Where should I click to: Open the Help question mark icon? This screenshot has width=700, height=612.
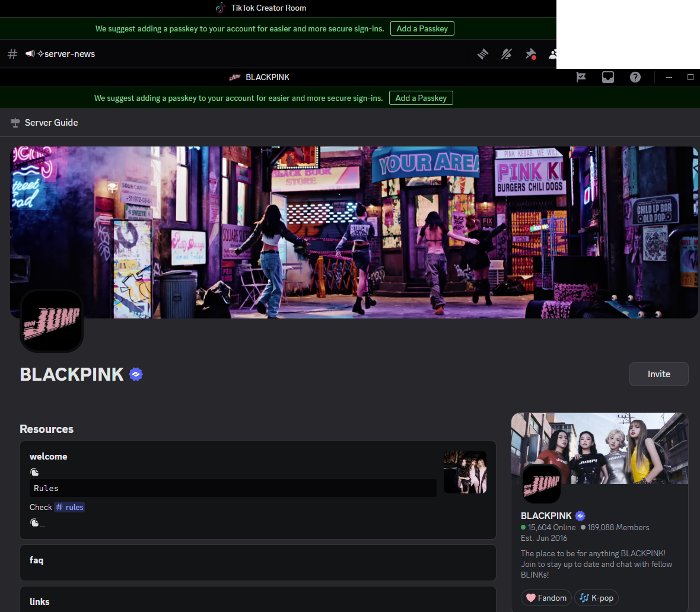(x=635, y=77)
